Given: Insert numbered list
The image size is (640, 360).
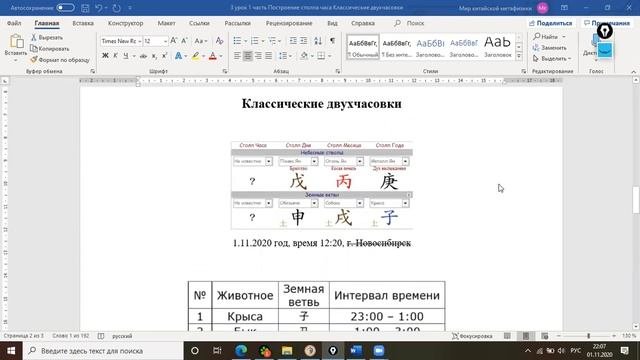Looking at the screenshot, I should click(255, 41).
